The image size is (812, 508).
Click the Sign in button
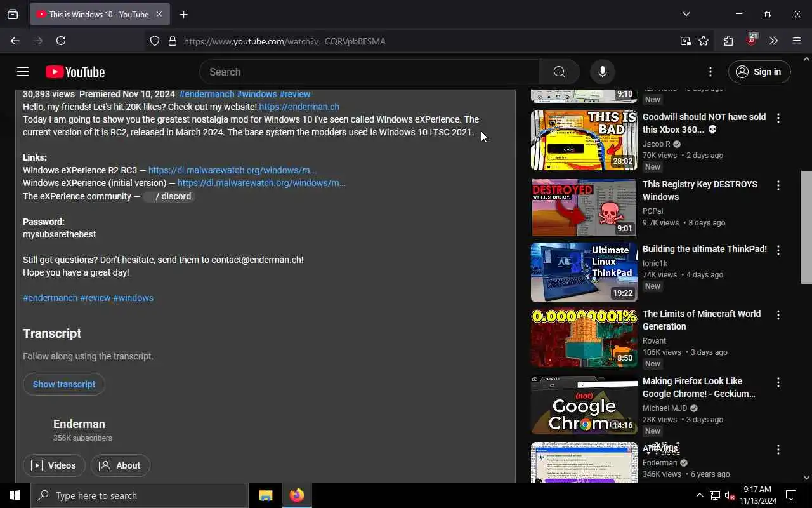(759, 72)
